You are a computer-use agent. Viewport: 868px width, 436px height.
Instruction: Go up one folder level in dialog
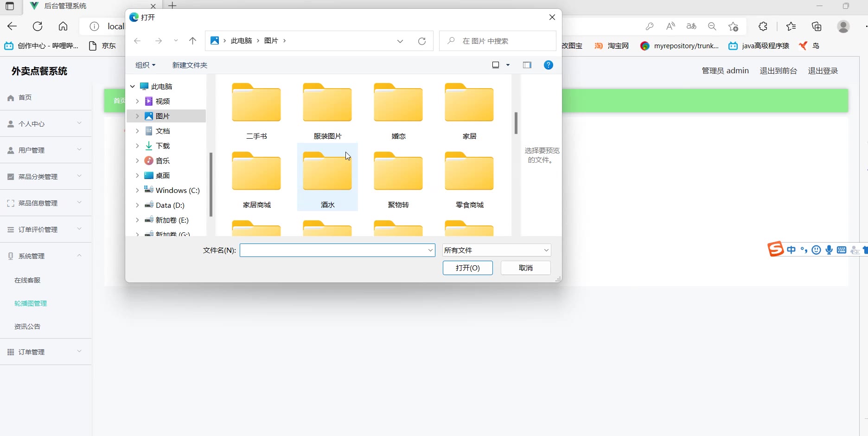pyautogui.click(x=193, y=41)
